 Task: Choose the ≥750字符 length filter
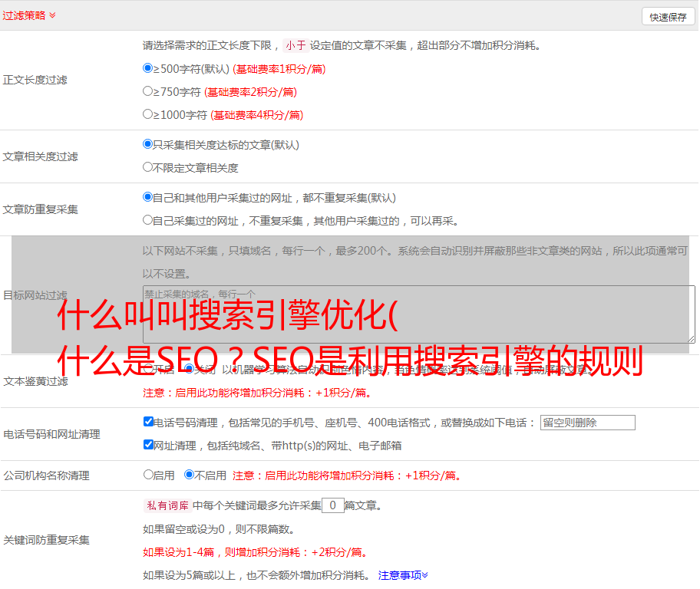(148, 91)
